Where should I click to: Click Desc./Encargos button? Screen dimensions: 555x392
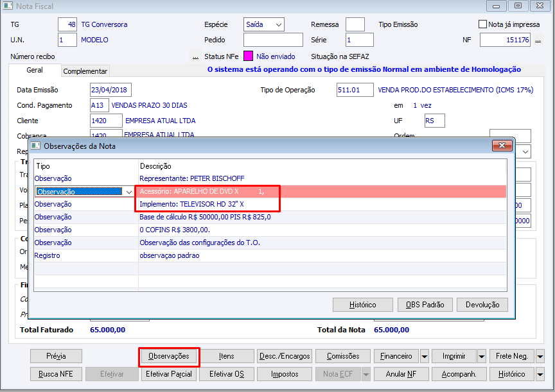tap(285, 356)
